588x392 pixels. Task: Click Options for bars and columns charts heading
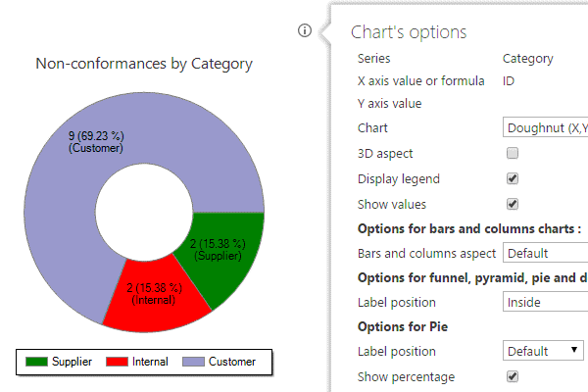469,228
